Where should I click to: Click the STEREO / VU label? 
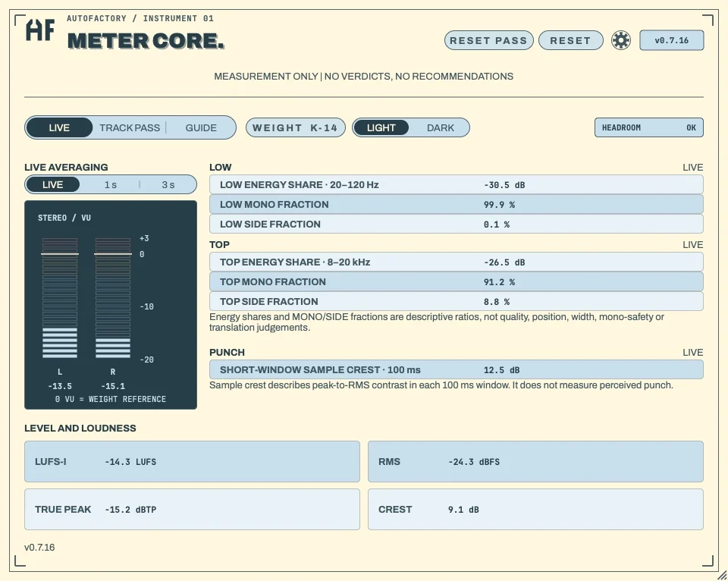(64, 218)
